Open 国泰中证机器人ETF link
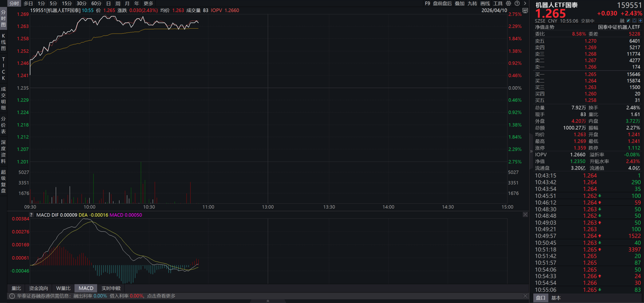 [619, 26]
